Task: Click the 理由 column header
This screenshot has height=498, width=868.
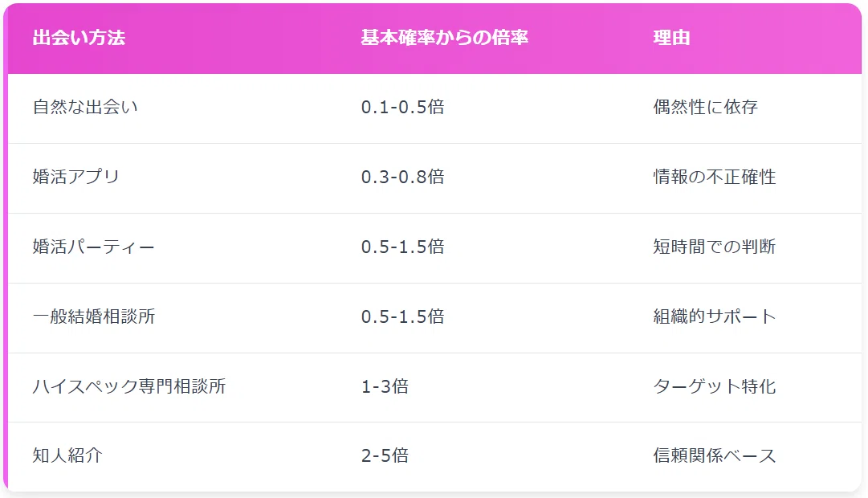Action: 671,38
